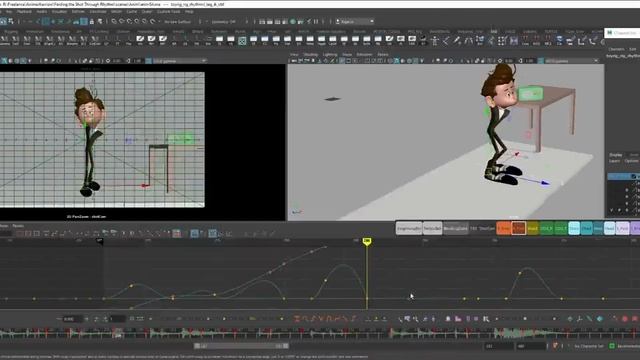
Task: Select the key at the peak of the rightmost curve hump
Action: (x=520, y=273)
